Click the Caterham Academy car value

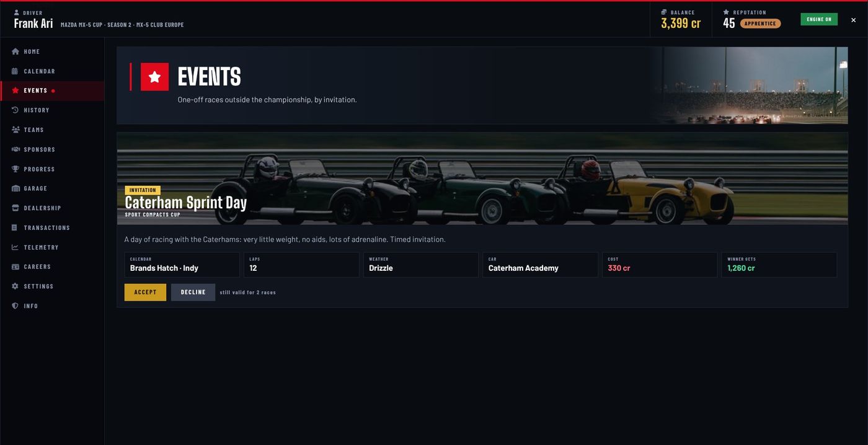coord(523,268)
